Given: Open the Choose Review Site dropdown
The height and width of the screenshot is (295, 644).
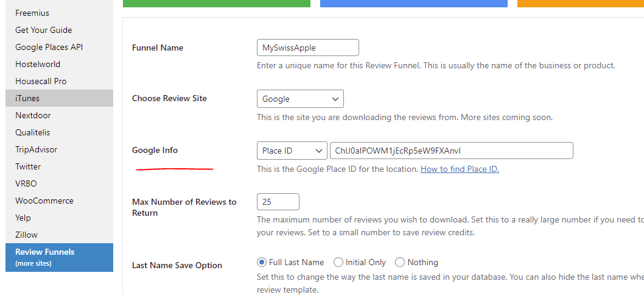Looking at the screenshot, I should tap(300, 99).
